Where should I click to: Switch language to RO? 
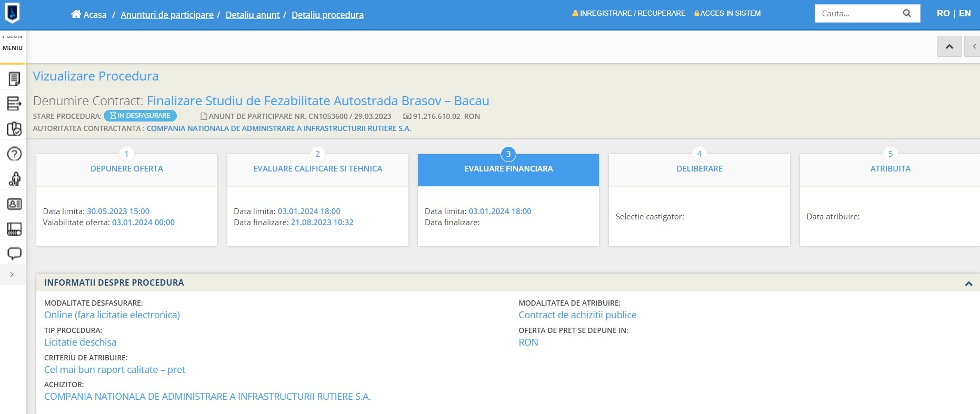point(943,13)
